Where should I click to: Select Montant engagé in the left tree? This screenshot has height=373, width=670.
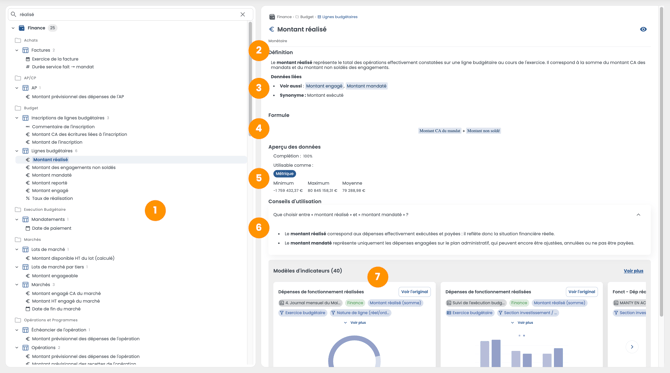point(50,191)
